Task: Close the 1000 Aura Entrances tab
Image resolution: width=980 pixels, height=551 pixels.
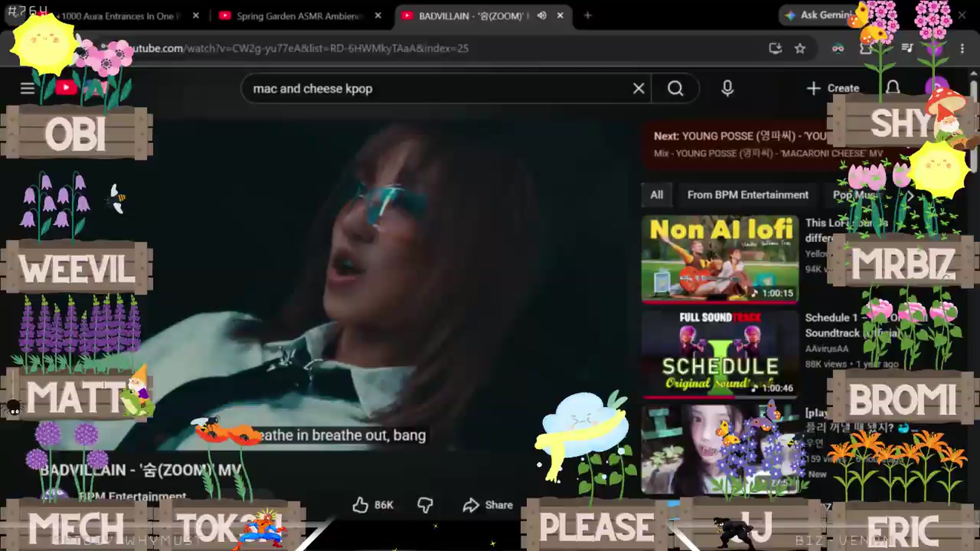Action: click(195, 16)
